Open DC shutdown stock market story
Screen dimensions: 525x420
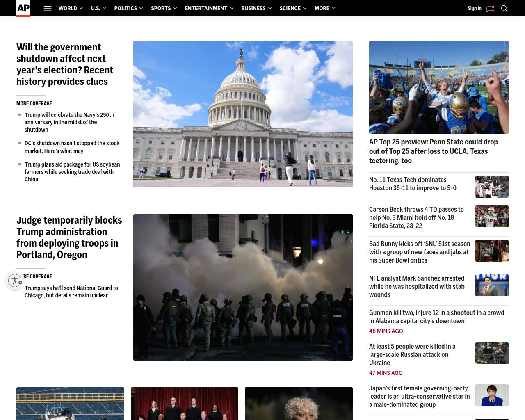click(x=72, y=147)
